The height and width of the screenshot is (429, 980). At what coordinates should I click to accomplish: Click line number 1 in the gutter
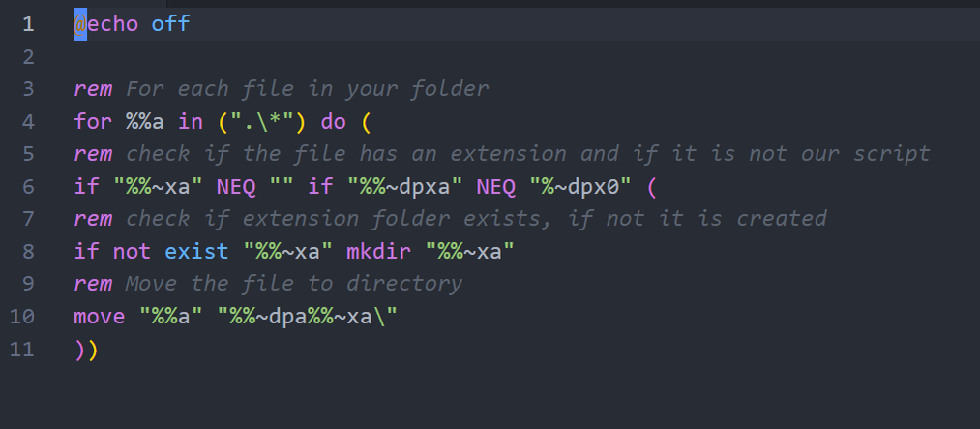(27, 24)
